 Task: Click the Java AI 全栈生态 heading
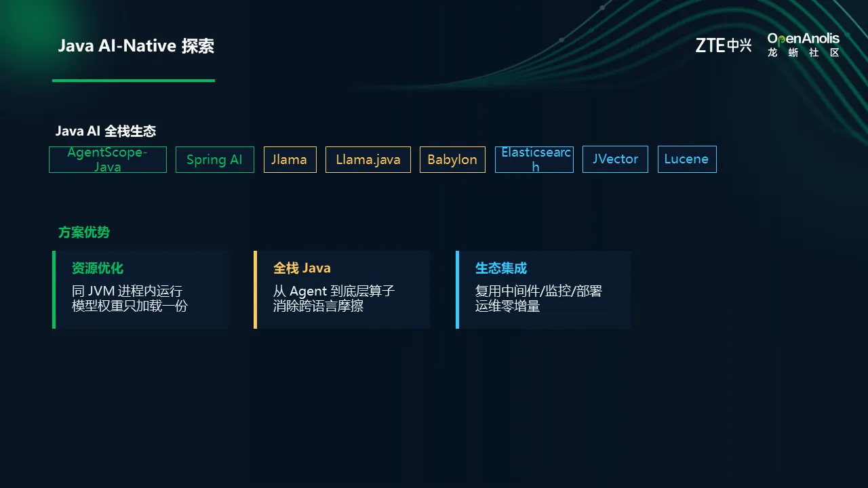[106, 131]
